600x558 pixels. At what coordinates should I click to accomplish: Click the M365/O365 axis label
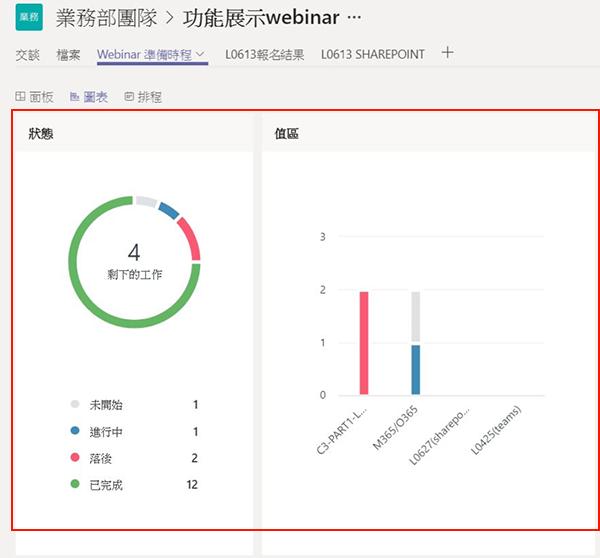[x=395, y=428]
